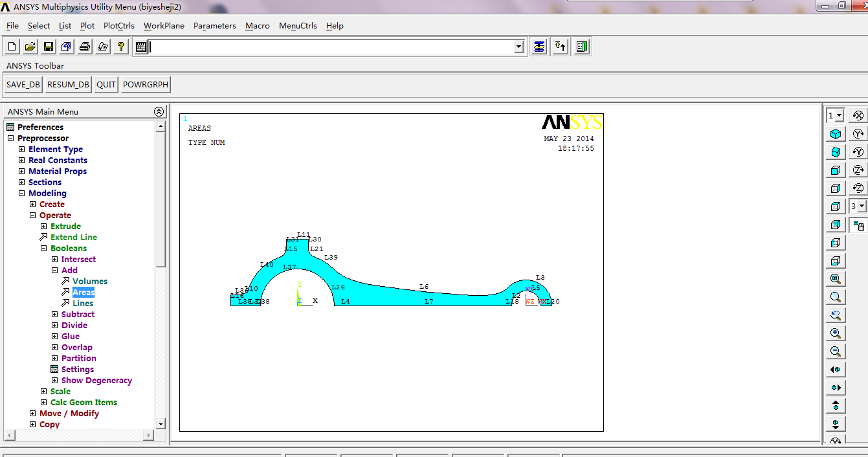Click the yellow question mark Help icon
This screenshot has height=457, width=868.
(120, 47)
